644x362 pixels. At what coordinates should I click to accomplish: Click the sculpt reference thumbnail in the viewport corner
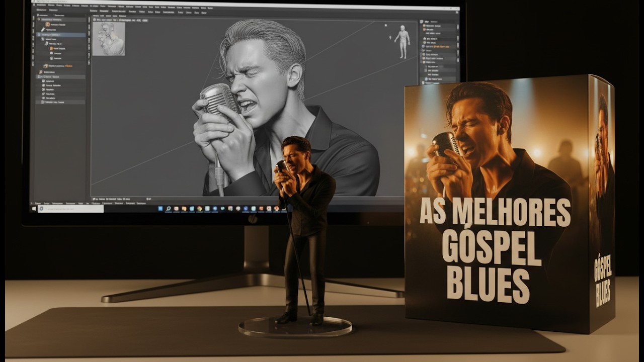click(x=109, y=38)
